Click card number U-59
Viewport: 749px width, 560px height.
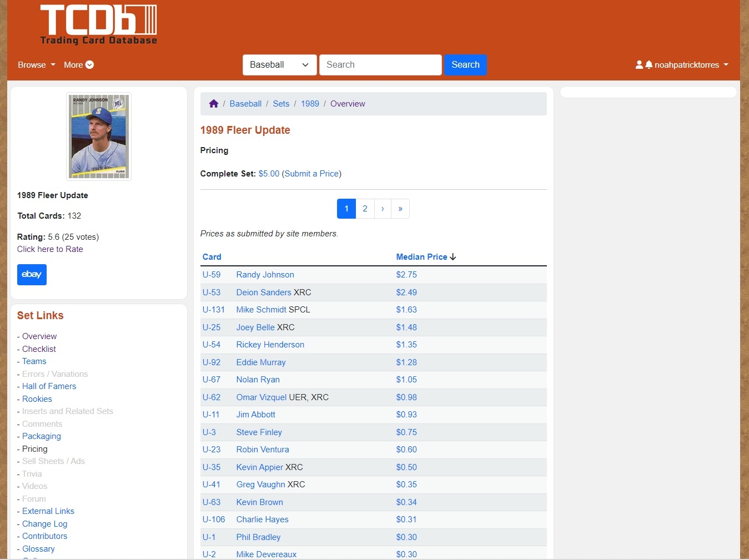pos(212,275)
